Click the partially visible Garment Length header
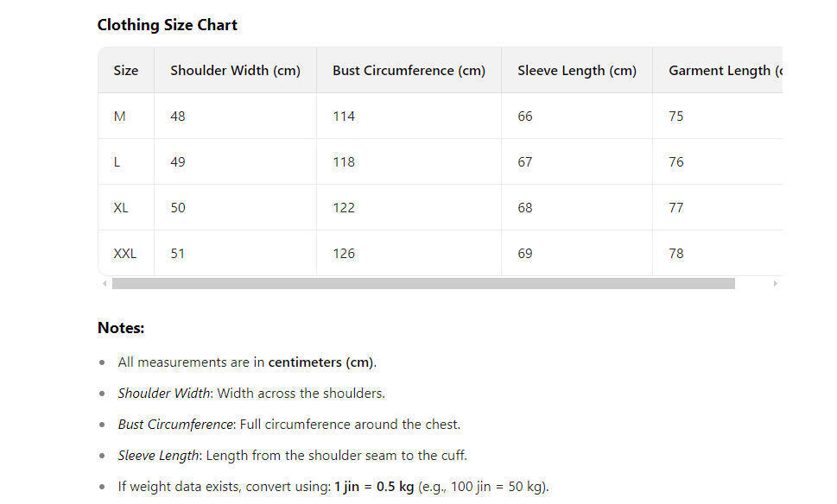Image resolution: width=837 pixels, height=504 pixels. coord(724,71)
